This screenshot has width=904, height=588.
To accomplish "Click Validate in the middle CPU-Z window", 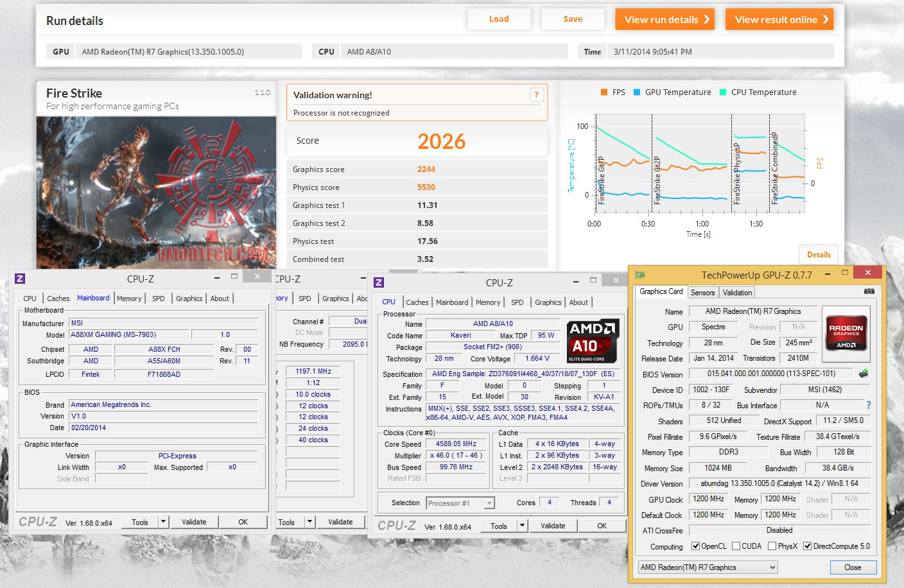I will [x=340, y=522].
